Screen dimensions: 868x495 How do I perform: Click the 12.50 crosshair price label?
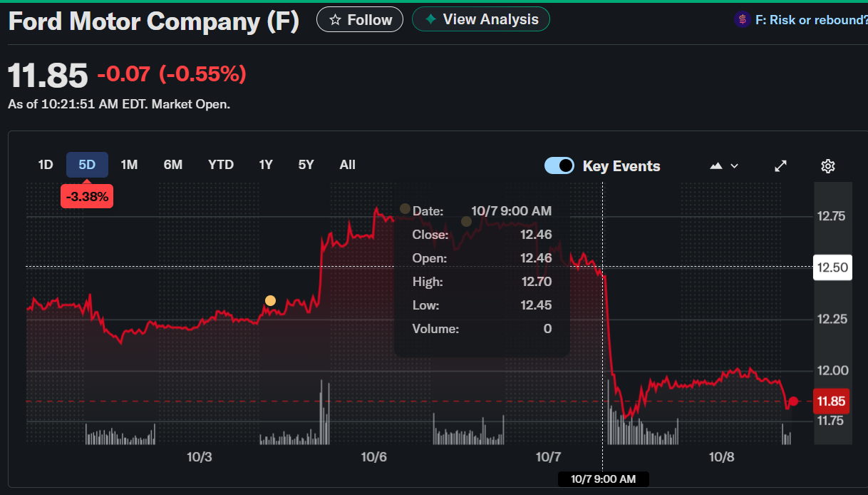832,267
